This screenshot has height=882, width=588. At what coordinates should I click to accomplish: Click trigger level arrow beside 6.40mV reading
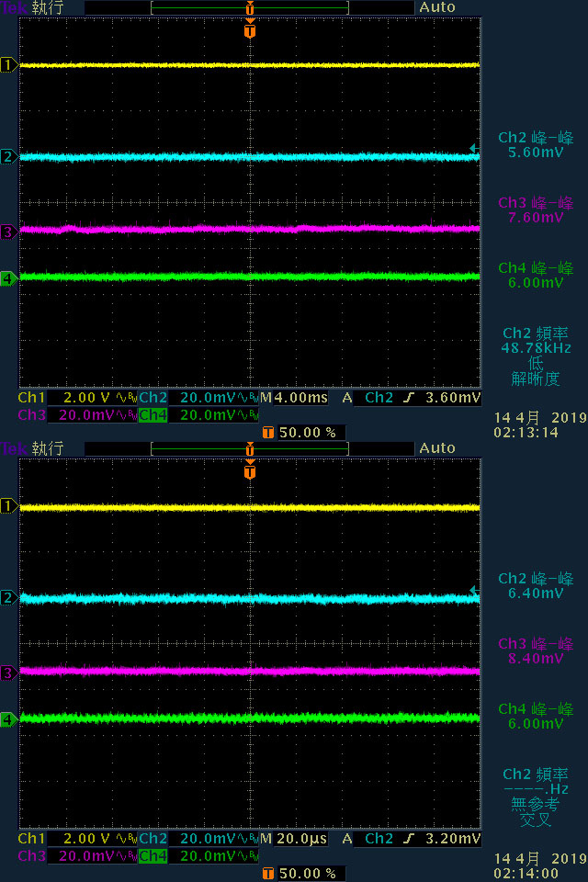(x=474, y=590)
